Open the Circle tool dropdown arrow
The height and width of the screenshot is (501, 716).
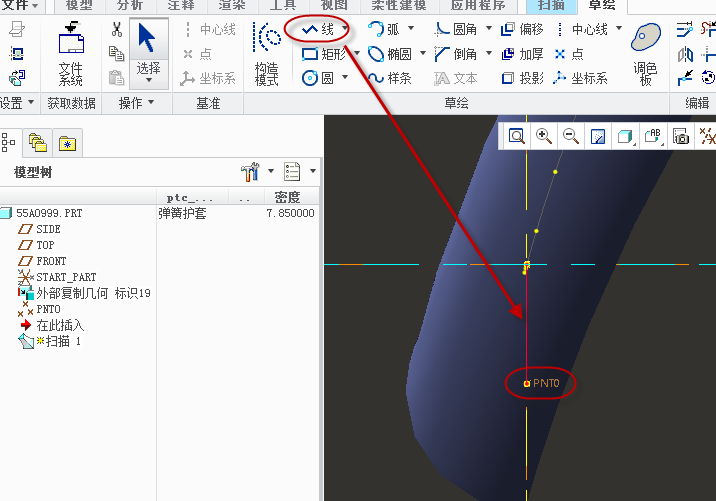point(345,77)
